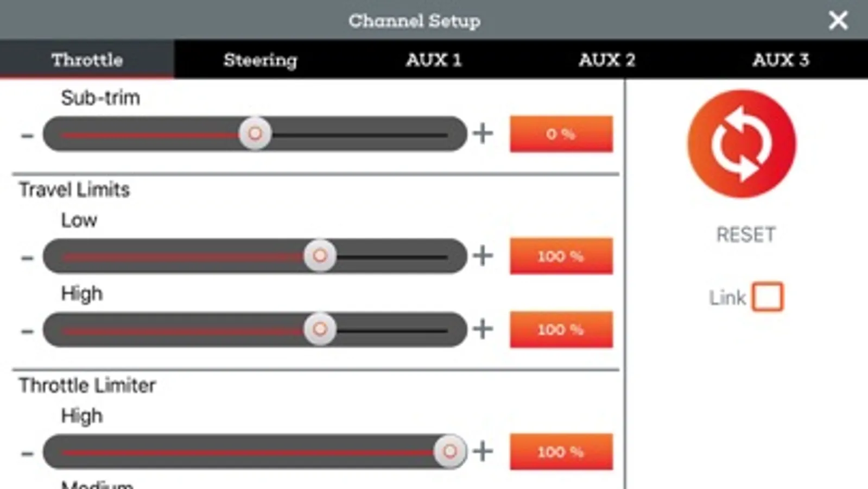Image resolution: width=868 pixels, height=489 pixels.
Task: Increase Sub-trim with the plus icon
Action: click(x=483, y=133)
